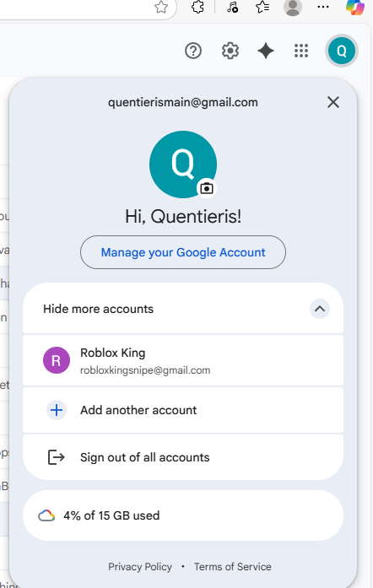Launch Copilot from browser toolbar
Image resolution: width=373 pixels, height=588 pixels.
pyautogui.click(x=355, y=7)
